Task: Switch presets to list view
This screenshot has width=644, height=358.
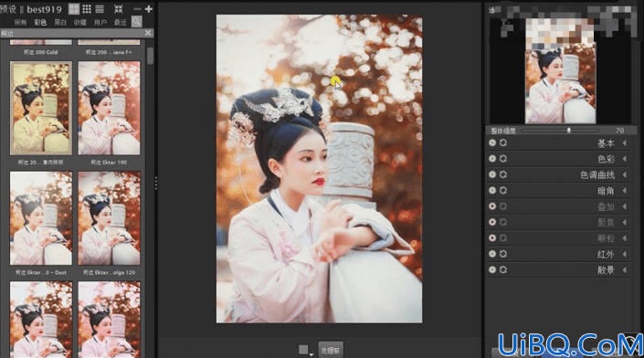Action: (x=100, y=8)
